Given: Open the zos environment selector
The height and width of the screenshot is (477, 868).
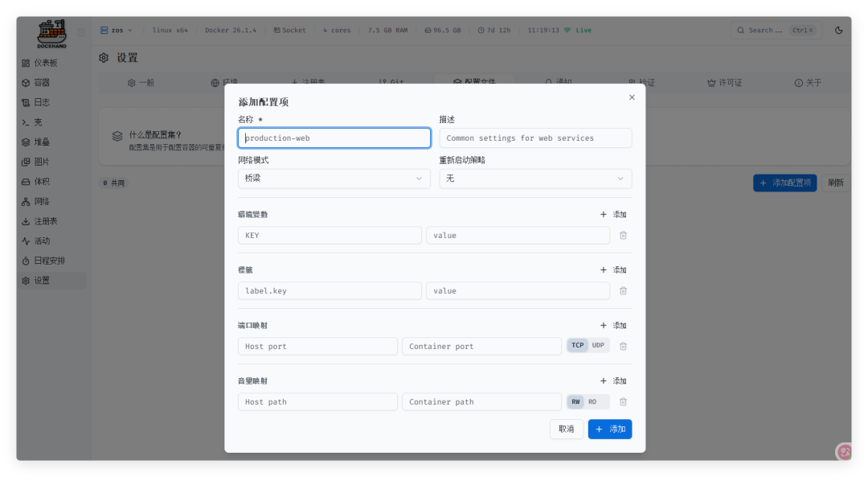Looking at the screenshot, I should (x=117, y=31).
